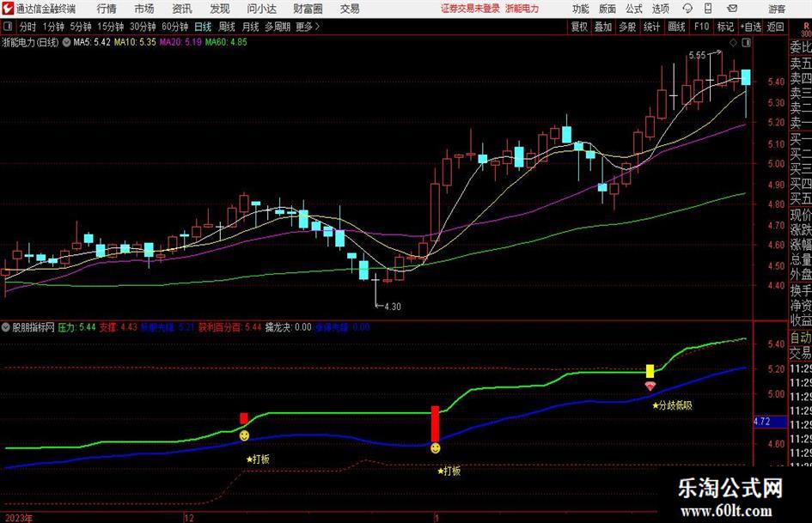This screenshot has height=523, width=812.
Task: Click the date marker 12 on the time axis
Action: coord(189,518)
